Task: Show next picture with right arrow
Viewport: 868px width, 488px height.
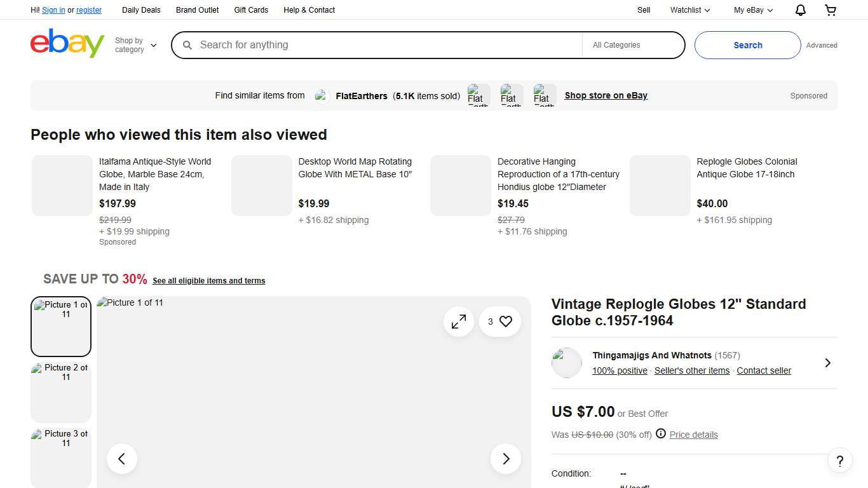Action: [x=506, y=459]
